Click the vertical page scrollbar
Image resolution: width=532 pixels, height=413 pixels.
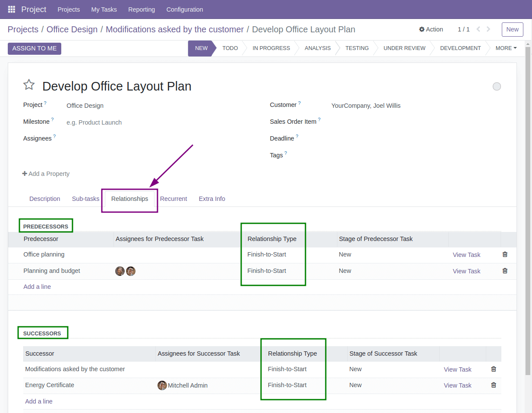(x=528, y=172)
